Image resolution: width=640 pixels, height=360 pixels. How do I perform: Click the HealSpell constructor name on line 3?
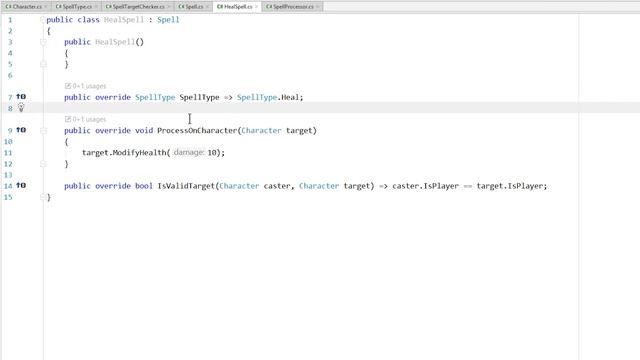115,42
